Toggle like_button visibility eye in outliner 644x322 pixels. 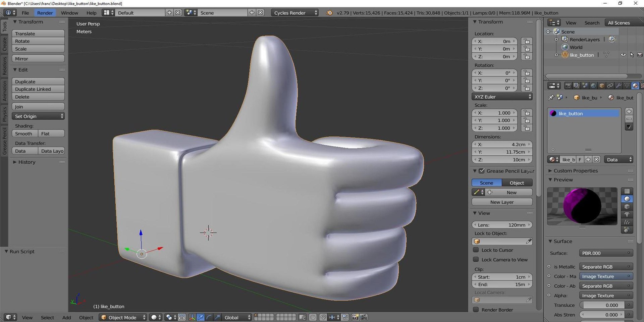[623, 55]
